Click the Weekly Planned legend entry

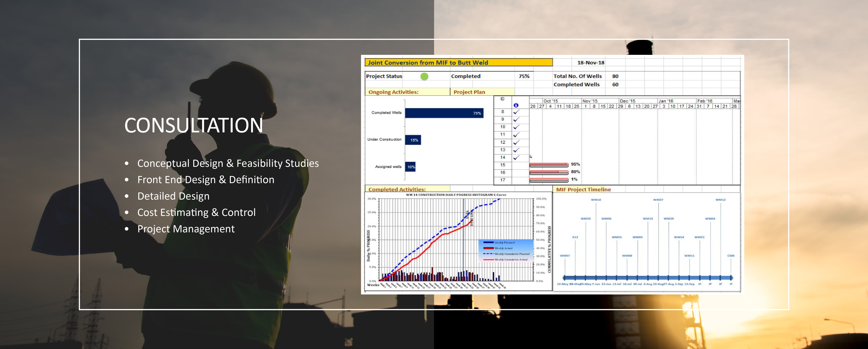tap(499, 242)
